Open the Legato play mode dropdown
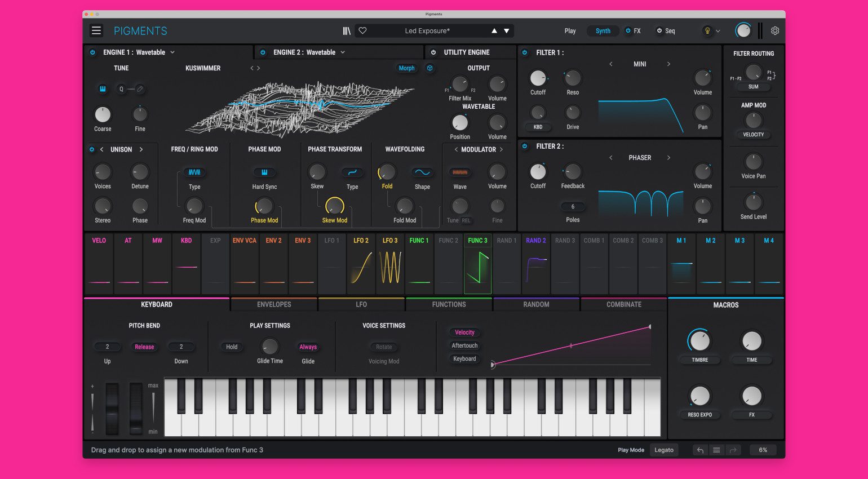Image resolution: width=868 pixels, height=479 pixels. 664,450
